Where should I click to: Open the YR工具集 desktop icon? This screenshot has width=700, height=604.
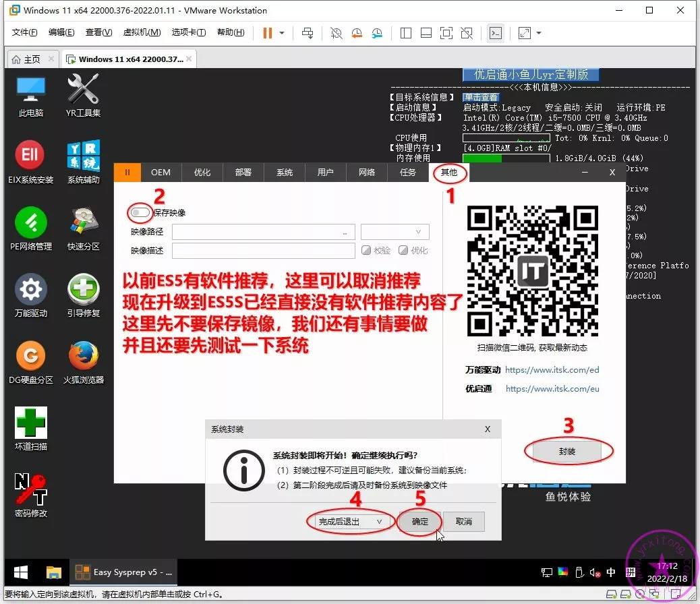point(83,90)
